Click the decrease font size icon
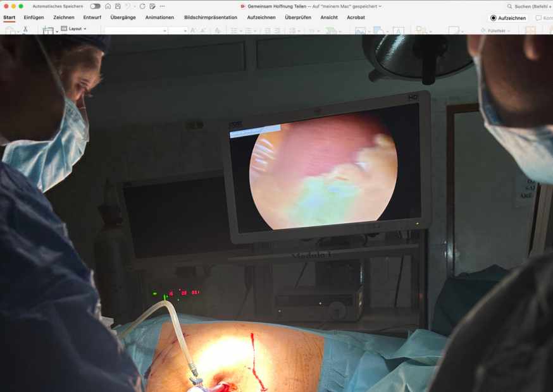Viewport: 553px width, 392px height. click(203, 31)
